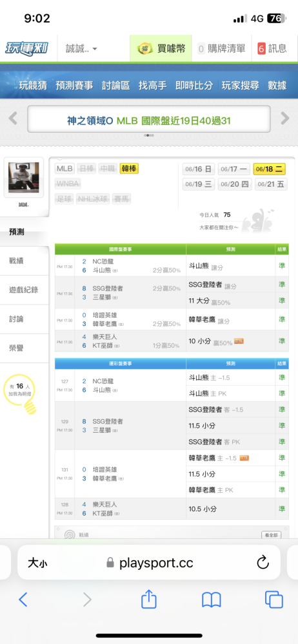The width and height of the screenshot is (298, 644).
Task: Open 玩家搜尋 player search menu
Action: click(241, 86)
